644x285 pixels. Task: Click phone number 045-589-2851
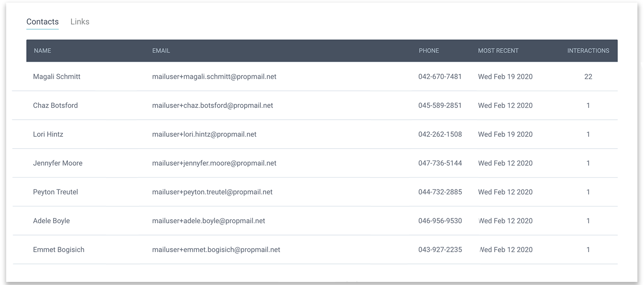(440, 106)
